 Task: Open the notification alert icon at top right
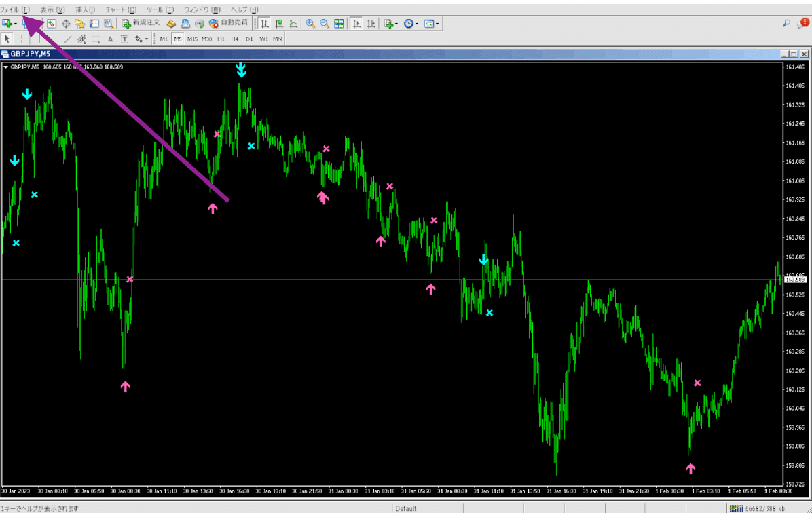pyautogui.click(x=803, y=23)
